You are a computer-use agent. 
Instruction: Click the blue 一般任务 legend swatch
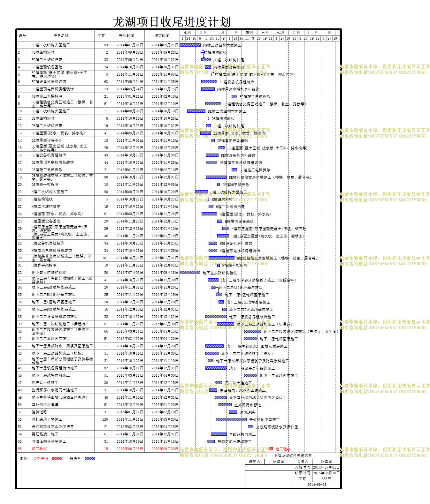tap(89, 459)
